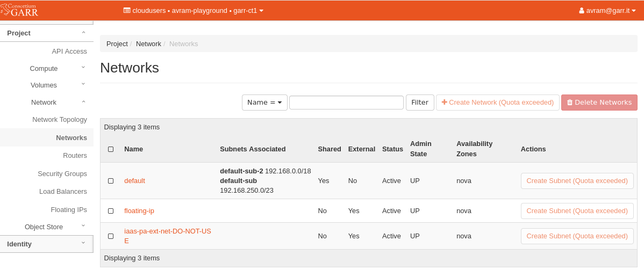Viewport: 644px width, 277px height.
Task: Open the Load Balancers page
Action: (63, 192)
